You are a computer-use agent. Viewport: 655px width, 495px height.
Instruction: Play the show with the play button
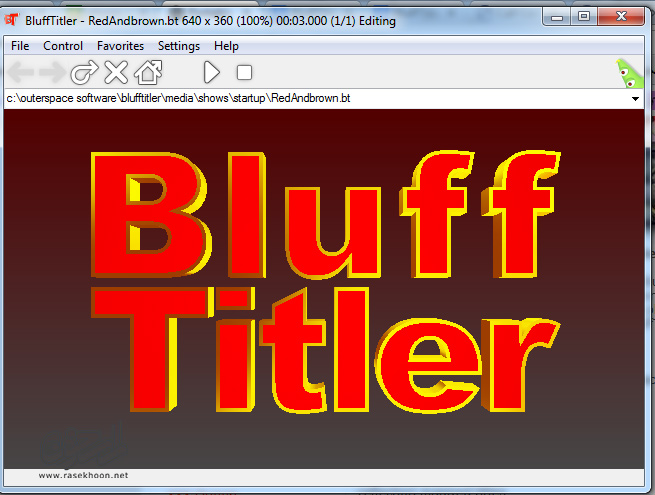(x=211, y=72)
